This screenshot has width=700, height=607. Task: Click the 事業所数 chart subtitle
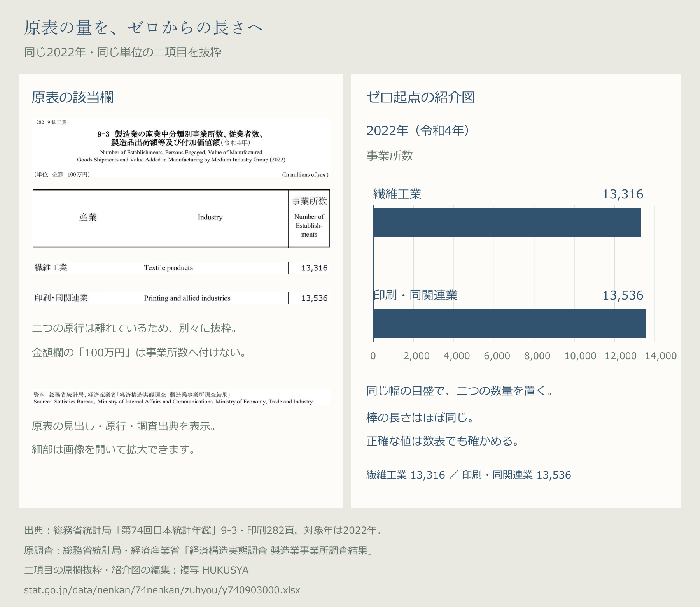coord(390,156)
